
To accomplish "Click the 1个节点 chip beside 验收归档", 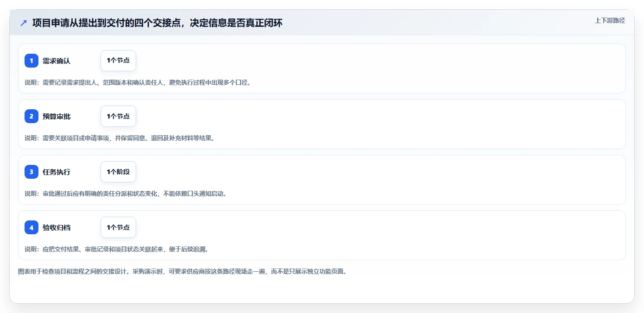I will click(x=118, y=227).
